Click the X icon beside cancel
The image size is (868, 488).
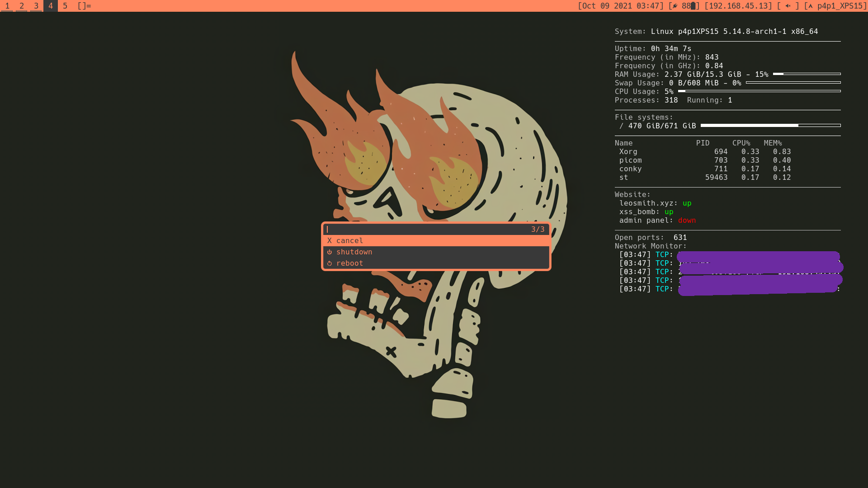point(330,240)
